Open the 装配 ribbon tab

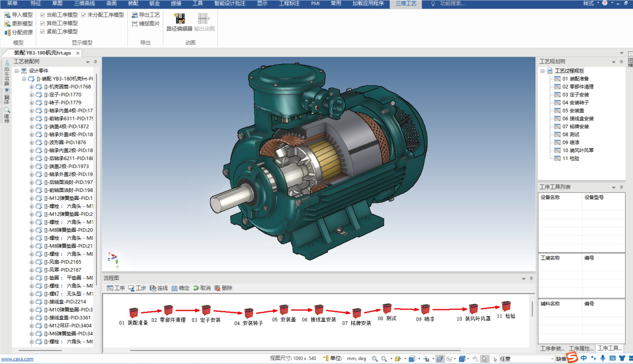point(133,3)
